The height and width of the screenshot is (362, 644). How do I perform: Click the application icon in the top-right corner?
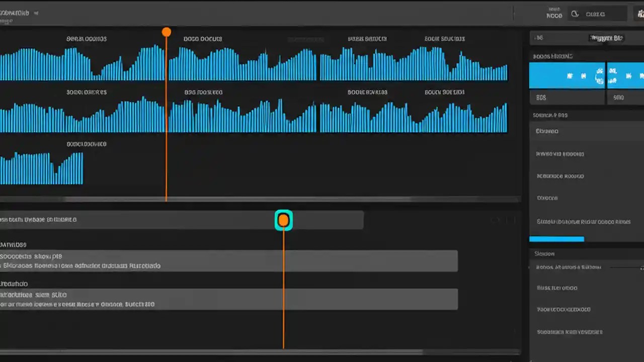tap(640, 14)
